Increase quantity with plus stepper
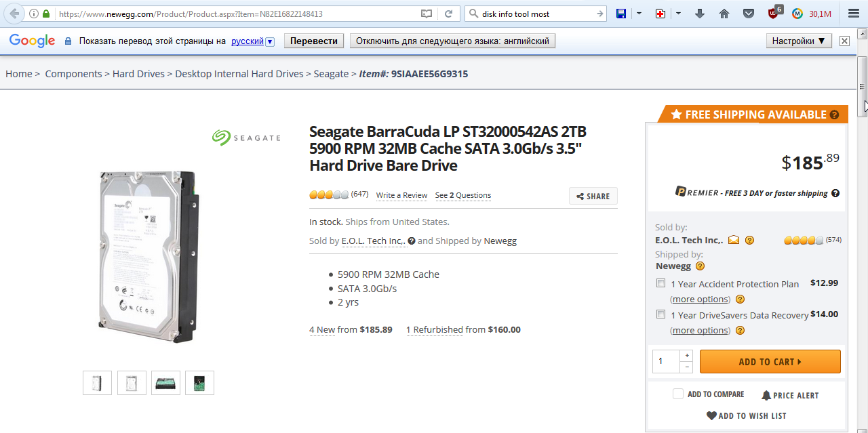Image resolution: width=868 pixels, height=433 pixels. click(687, 355)
